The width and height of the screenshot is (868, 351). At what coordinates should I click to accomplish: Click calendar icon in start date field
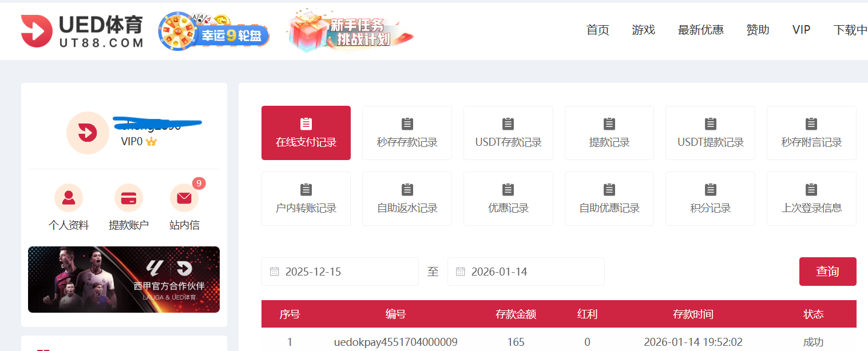click(x=275, y=272)
